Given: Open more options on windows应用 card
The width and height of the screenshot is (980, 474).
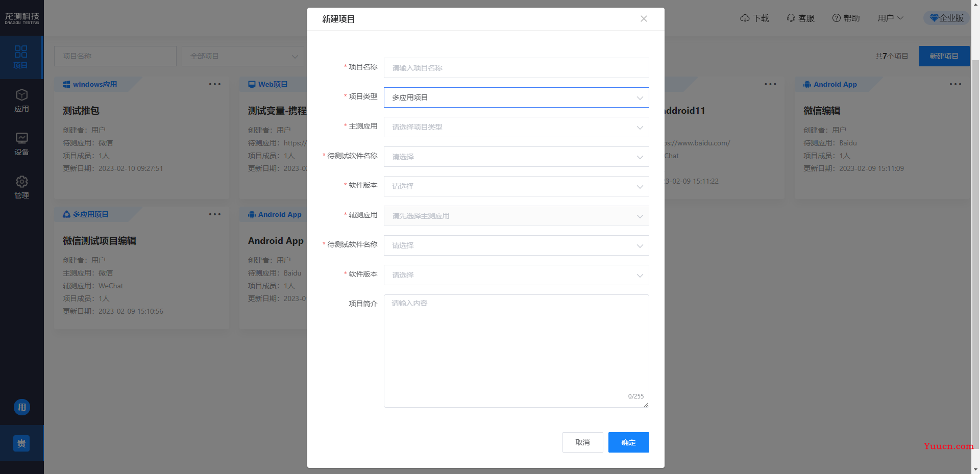Looking at the screenshot, I should coord(215,84).
